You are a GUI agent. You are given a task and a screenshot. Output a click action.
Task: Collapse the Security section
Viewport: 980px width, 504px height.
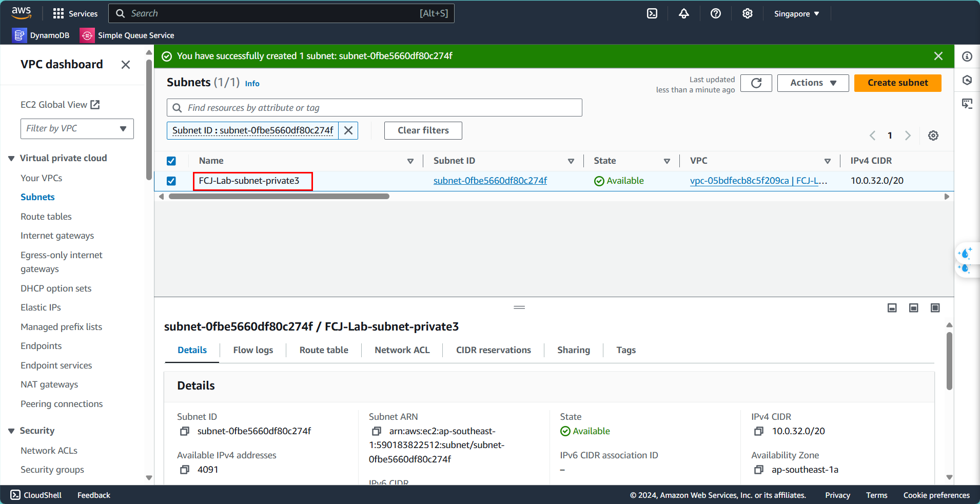11,431
